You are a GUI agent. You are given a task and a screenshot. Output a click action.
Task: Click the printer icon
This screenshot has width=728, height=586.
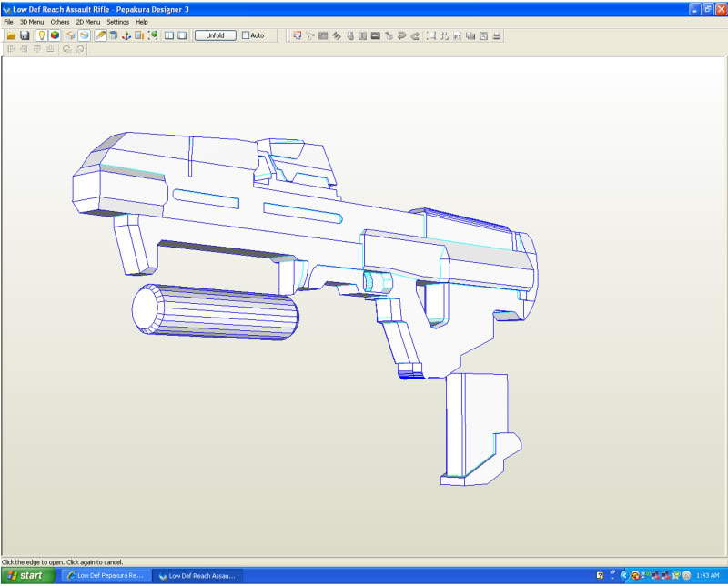(x=496, y=35)
